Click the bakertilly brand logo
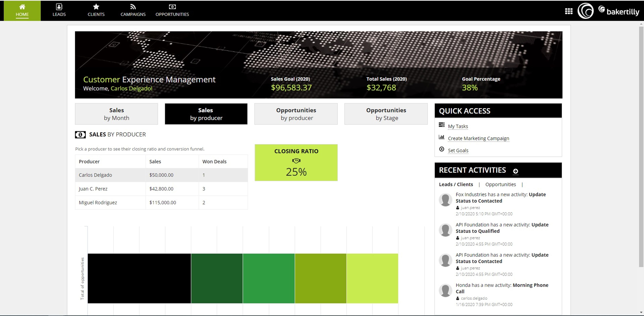This screenshot has height=316, width=644. tap(619, 11)
